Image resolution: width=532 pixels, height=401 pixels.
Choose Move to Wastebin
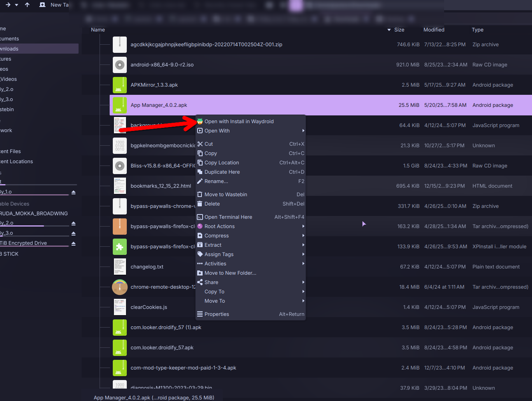click(x=250, y=194)
